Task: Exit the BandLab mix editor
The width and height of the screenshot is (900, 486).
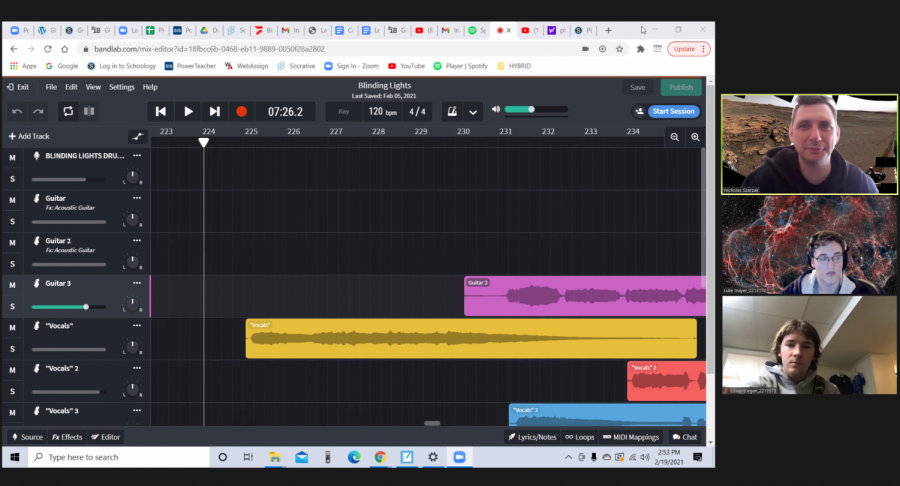Action: coord(18,87)
